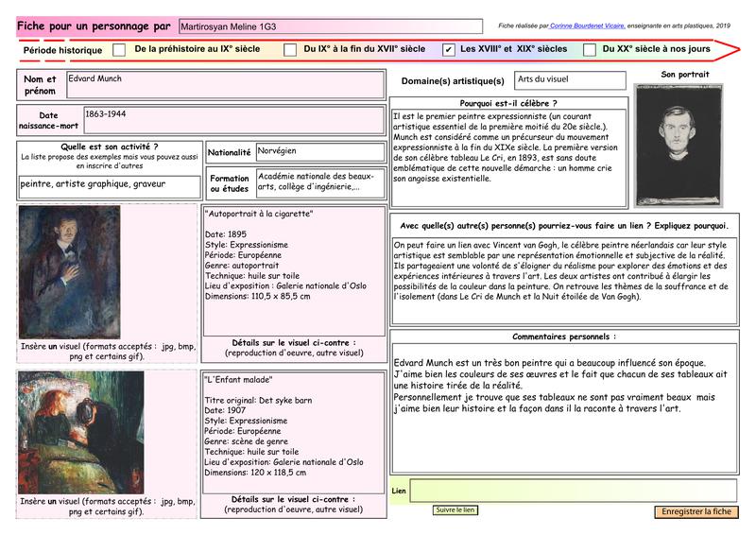Enable the XXth century to today checkbox
Image resolution: width=756 pixels, height=535 pixels.
click(590, 49)
